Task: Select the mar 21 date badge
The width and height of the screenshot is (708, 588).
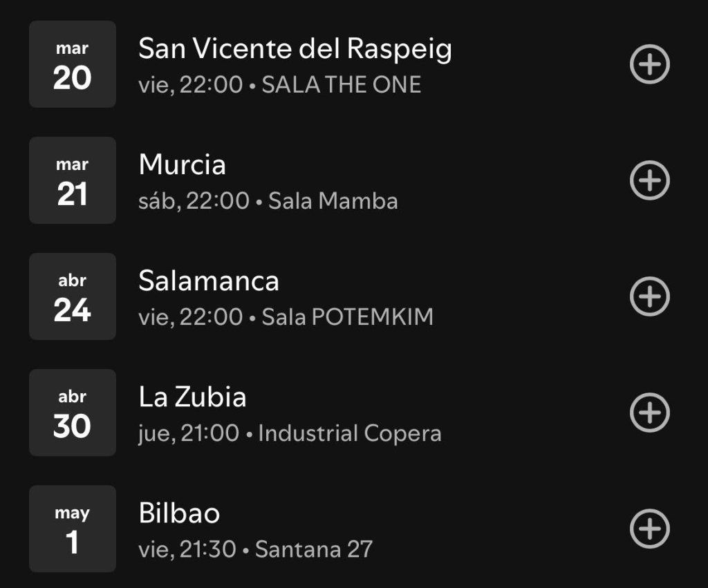Action: click(73, 180)
